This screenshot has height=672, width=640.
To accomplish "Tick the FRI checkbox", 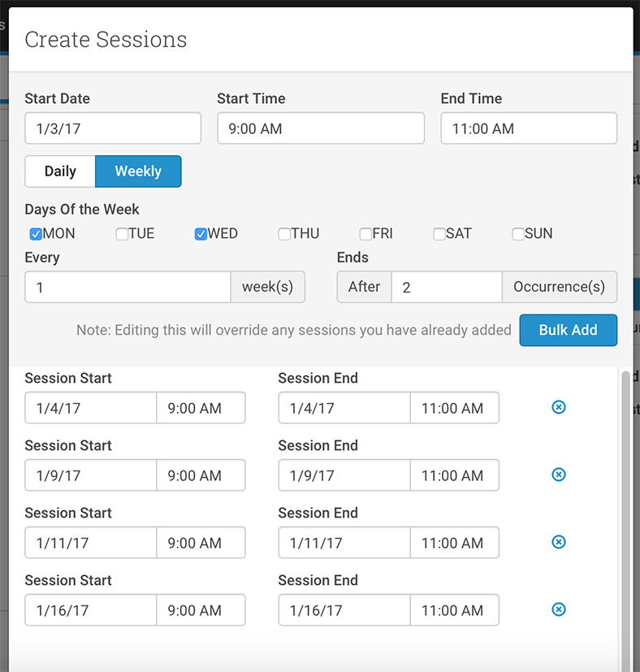I will point(365,234).
